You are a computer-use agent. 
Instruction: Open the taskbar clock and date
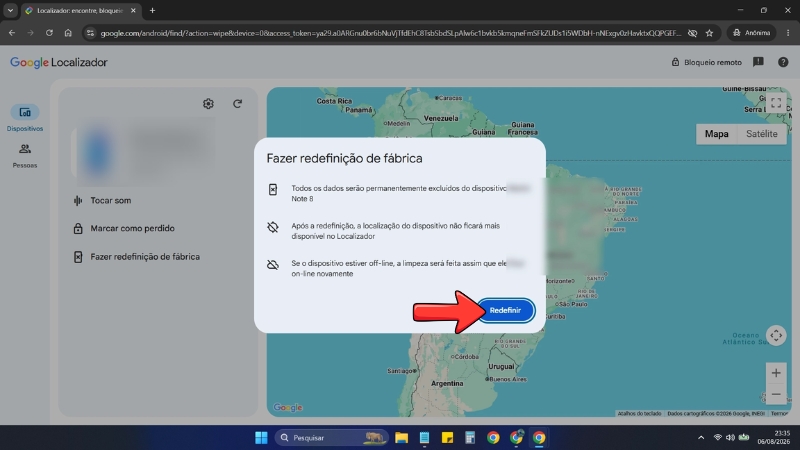pos(773,438)
